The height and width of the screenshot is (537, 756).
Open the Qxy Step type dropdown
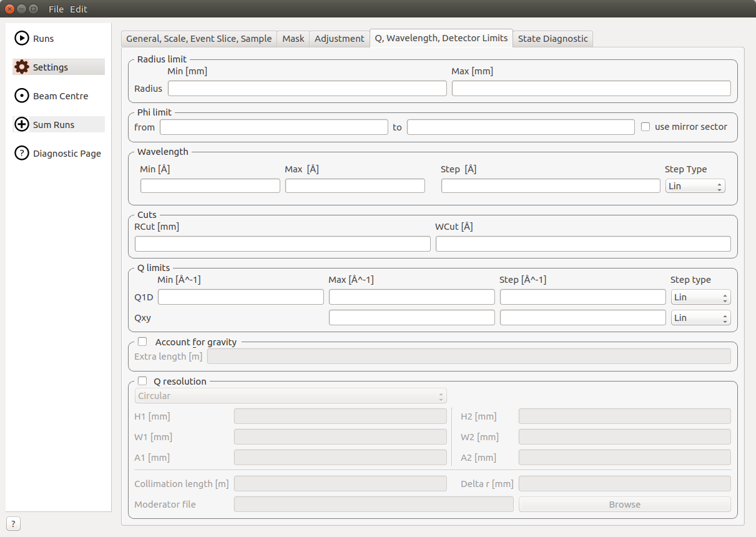click(700, 318)
